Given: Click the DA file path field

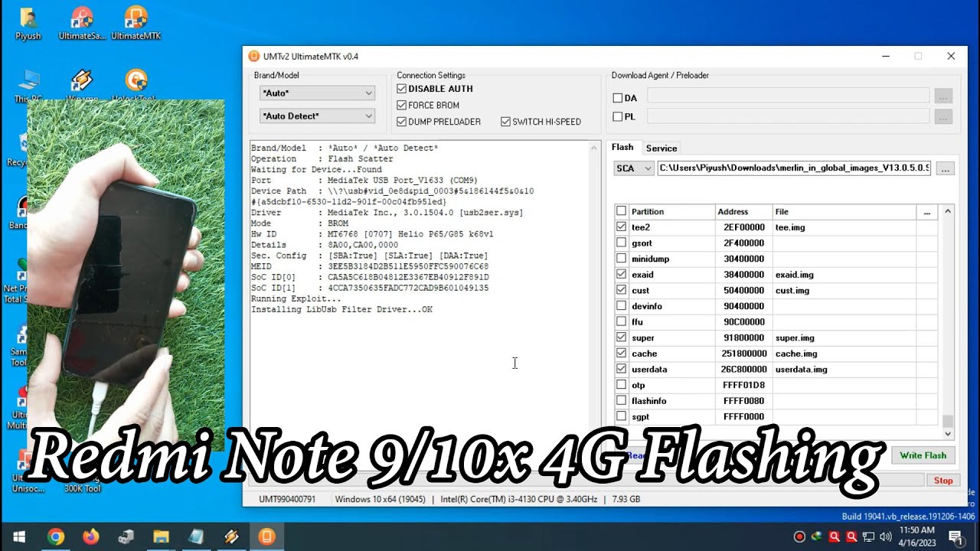Looking at the screenshot, I should [x=789, y=96].
